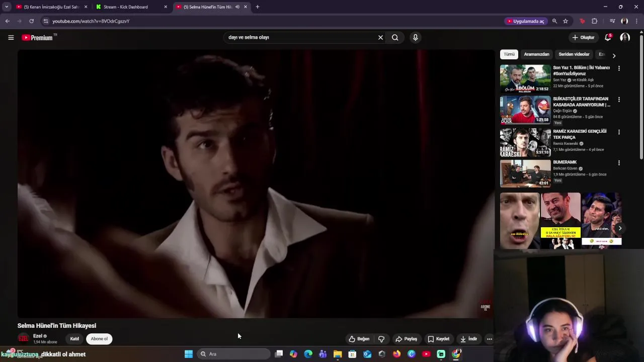Select the Seriden videolar chip
Viewport: 644px width, 362px height.
pos(574,54)
